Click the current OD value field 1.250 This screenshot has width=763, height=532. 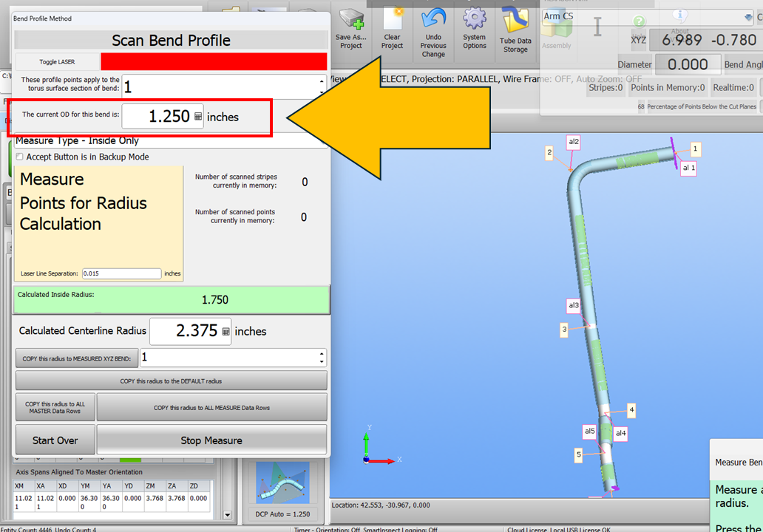click(163, 117)
